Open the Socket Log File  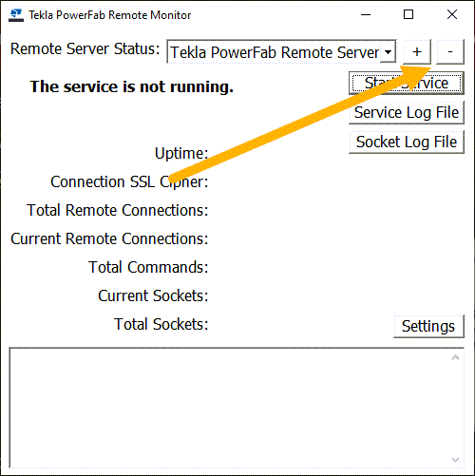(x=407, y=142)
